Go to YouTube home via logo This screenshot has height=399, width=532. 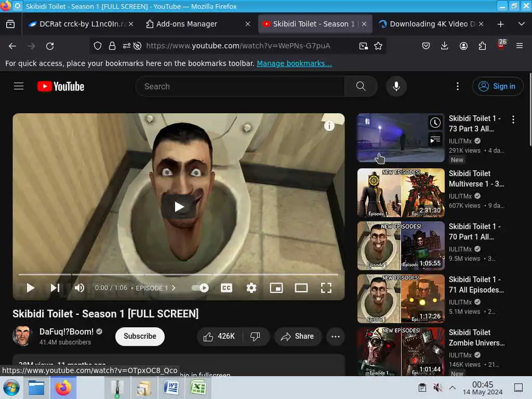click(x=61, y=87)
